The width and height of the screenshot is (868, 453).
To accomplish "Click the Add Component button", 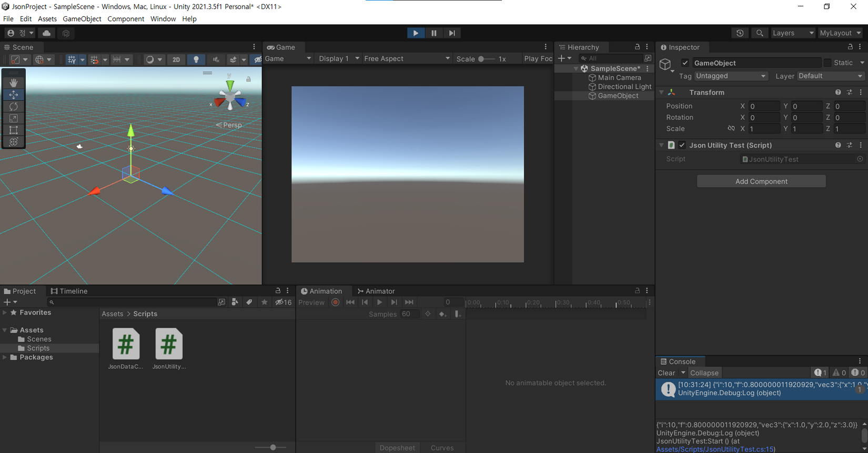I will click(x=761, y=181).
